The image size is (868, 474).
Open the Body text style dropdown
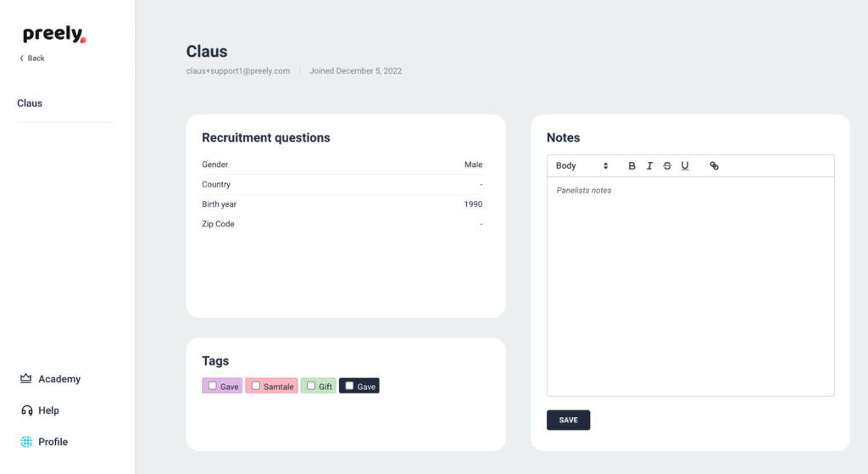pos(581,166)
